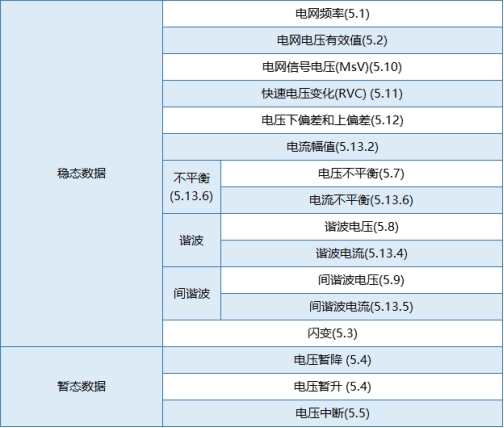Click 电网信号电压(MsV)(5.10) entry

pyautogui.click(x=333, y=67)
